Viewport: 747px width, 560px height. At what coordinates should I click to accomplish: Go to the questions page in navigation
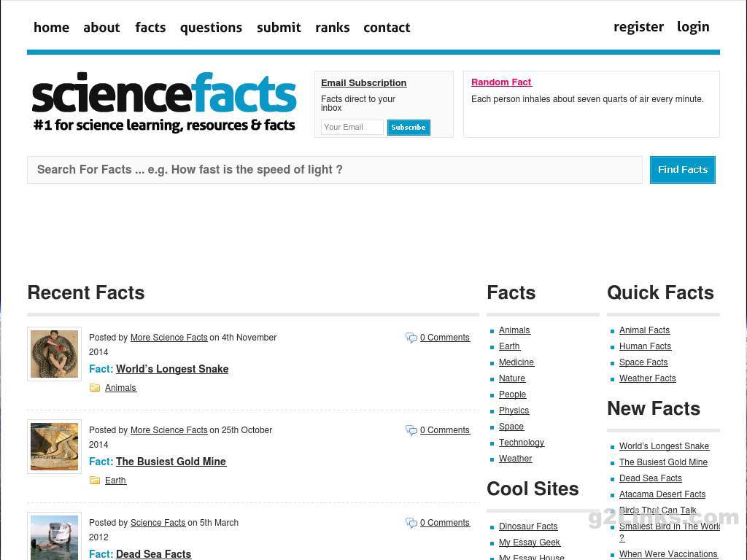pos(211,28)
